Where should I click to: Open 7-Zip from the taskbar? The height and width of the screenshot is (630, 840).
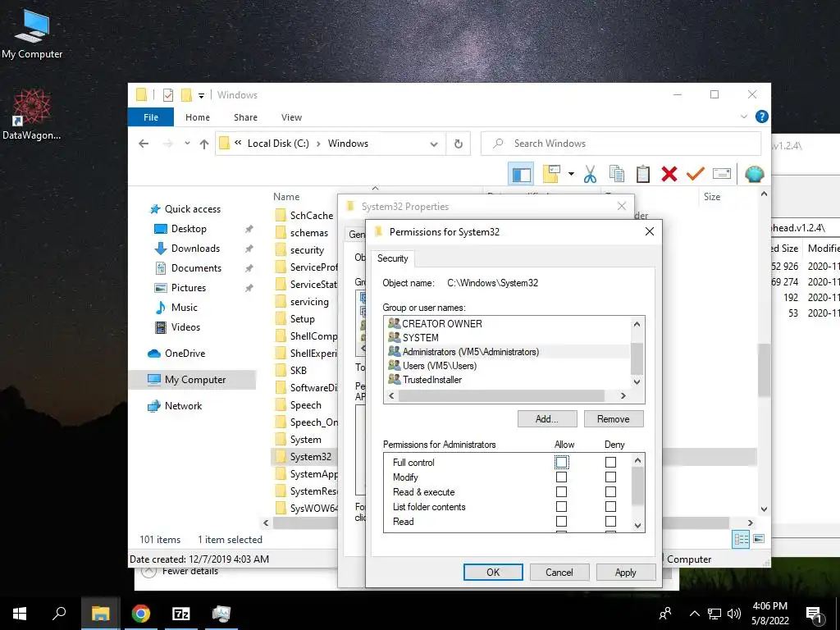181,614
